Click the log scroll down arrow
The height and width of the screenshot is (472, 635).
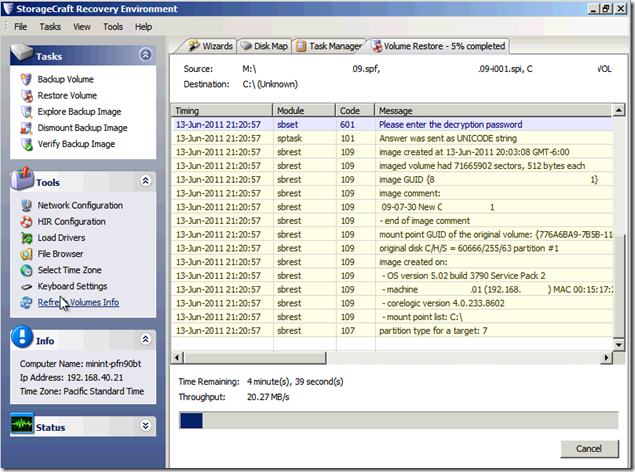[618, 344]
